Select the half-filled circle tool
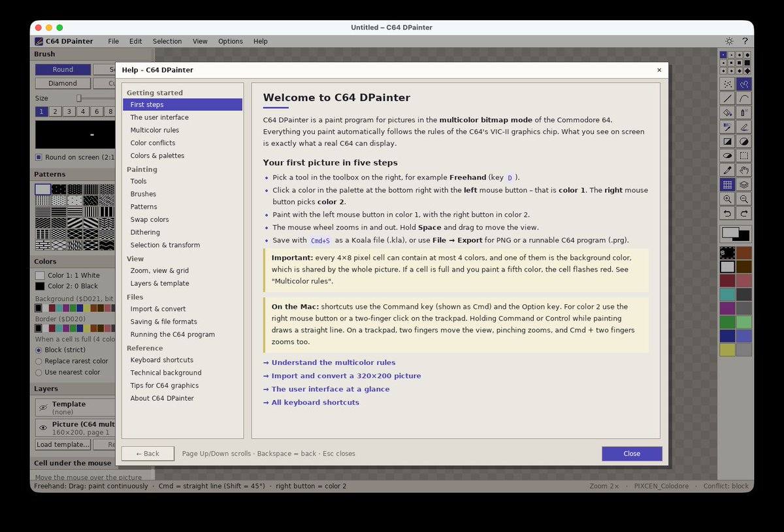Image resolution: width=784 pixels, height=532 pixels. coord(743,141)
